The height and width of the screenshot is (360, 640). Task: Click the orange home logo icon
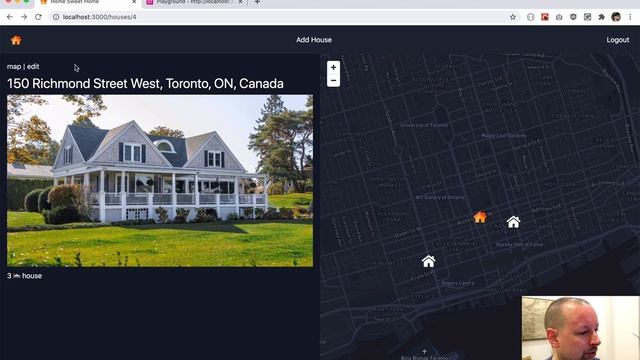pos(16,40)
